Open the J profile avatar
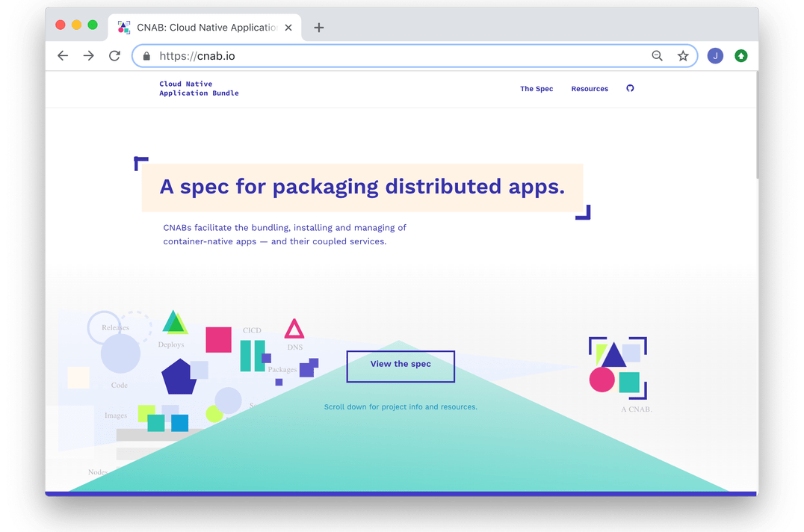 pyautogui.click(x=715, y=56)
